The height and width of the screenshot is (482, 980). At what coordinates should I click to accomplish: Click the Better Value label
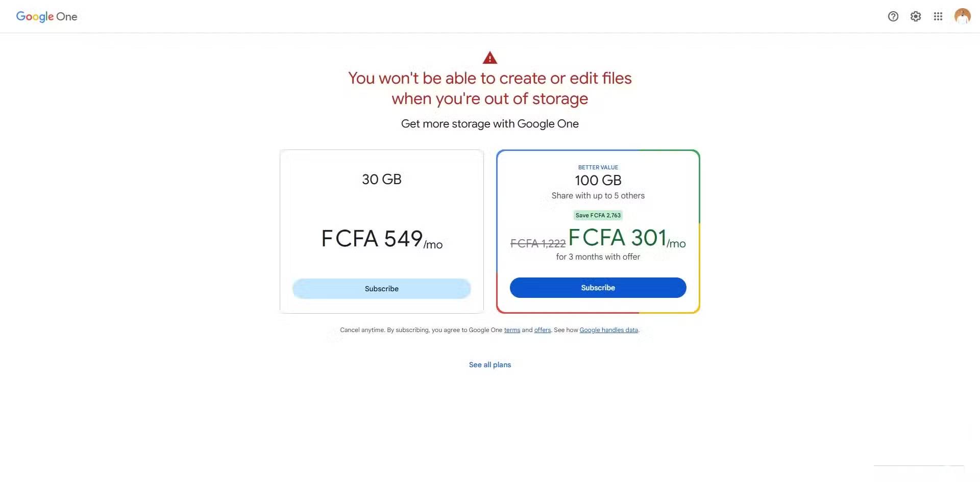[x=598, y=167]
